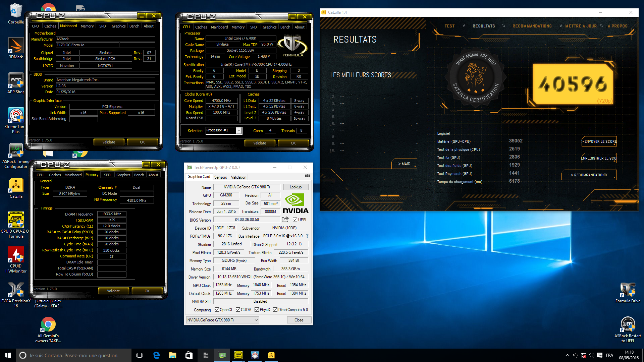The image size is (644, 362).
Task: Open RECOMMANDATIONS tab in Catzilla header
Action: tap(532, 26)
